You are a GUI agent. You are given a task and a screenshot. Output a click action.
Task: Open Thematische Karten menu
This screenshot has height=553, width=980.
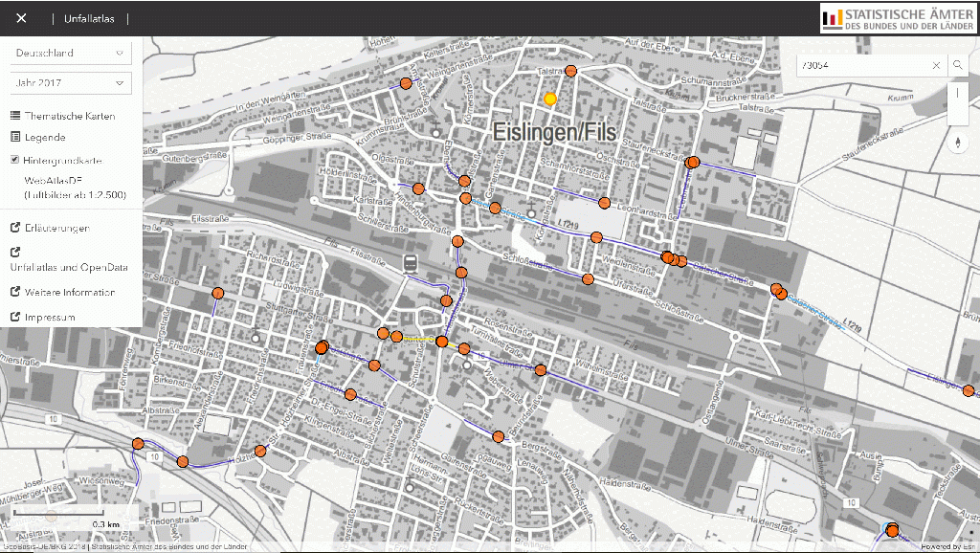[x=63, y=116]
